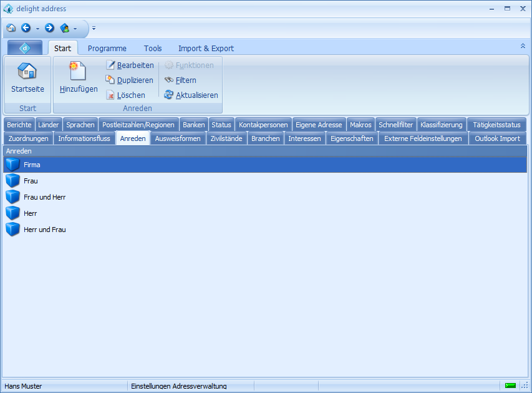Screen dimensions: 532x393
Task: Click the blue application menu button
Action: (25, 48)
